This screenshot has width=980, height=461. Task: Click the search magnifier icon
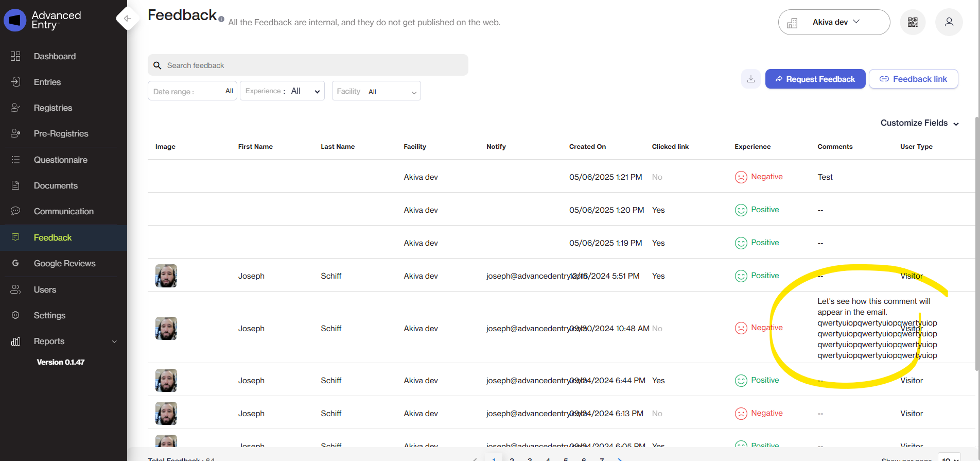[x=157, y=65]
